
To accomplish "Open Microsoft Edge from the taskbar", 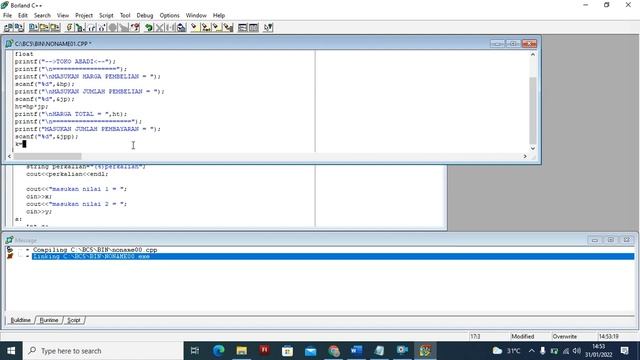I will click(x=219, y=351).
